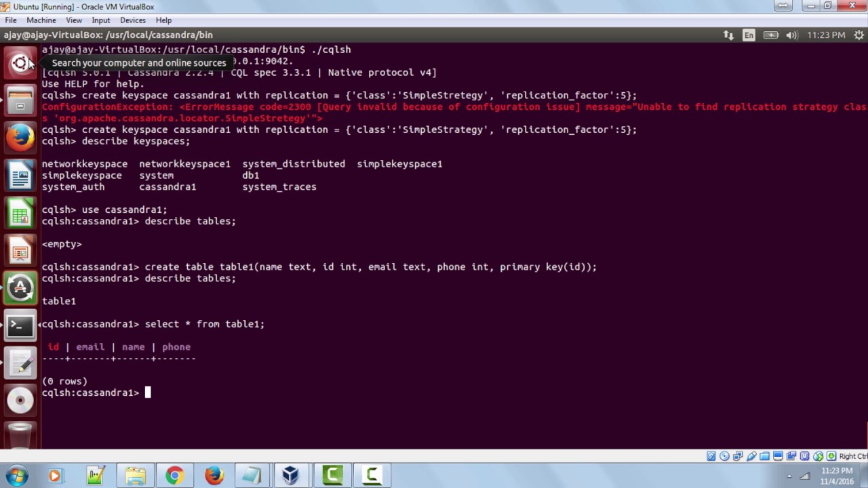Open the VirtualBox View menu

[x=74, y=20]
